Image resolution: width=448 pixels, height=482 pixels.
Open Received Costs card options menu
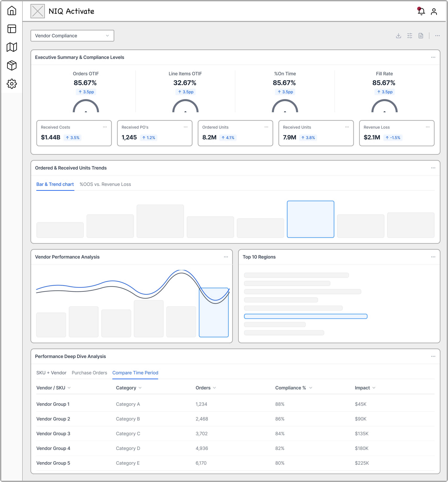(105, 127)
